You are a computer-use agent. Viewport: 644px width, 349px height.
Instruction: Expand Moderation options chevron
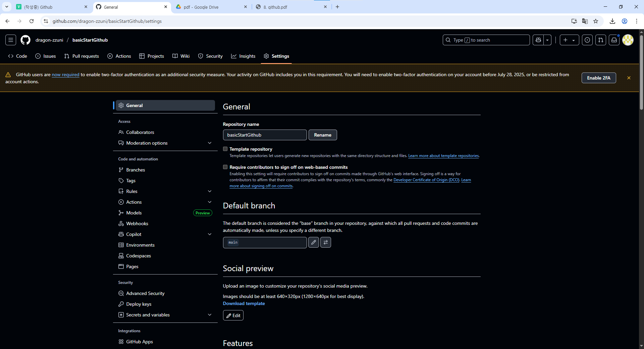210,143
